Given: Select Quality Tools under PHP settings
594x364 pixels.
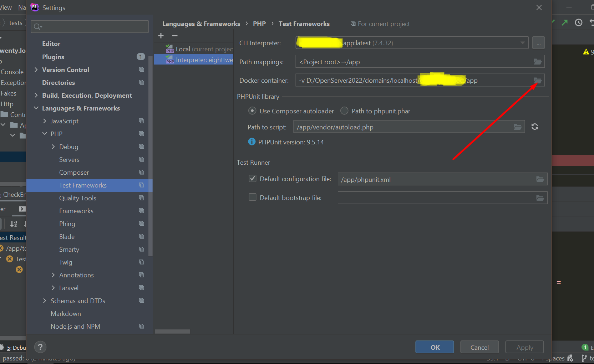Looking at the screenshot, I should [x=78, y=198].
